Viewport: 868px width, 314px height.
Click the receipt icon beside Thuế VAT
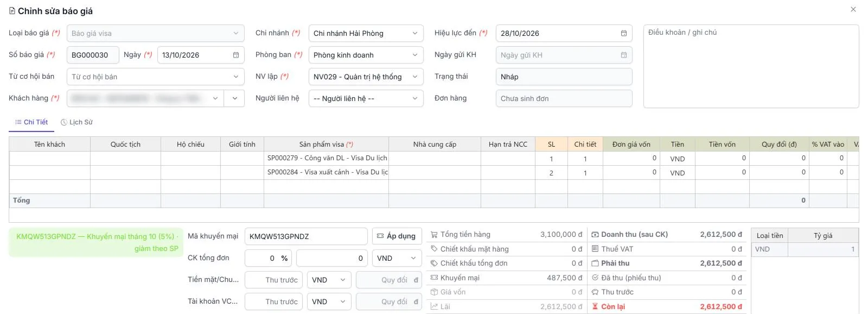pyautogui.click(x=595, y=249)
